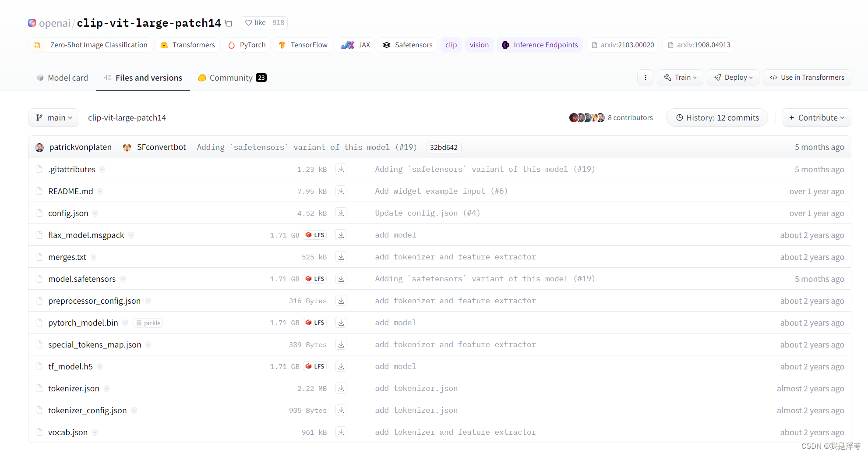Open the 'Update config.json (#4)' commit
Image resolution: width=868 pixels, height=454 pixels.
pyautogui.click(x=427, y=213)
